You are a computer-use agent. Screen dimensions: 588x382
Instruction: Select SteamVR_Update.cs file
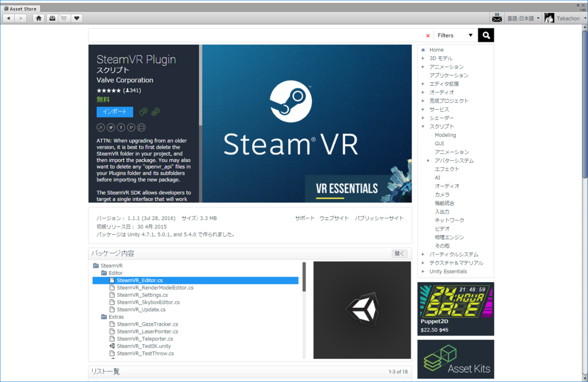pyautogui.click(x=141, y=310)
